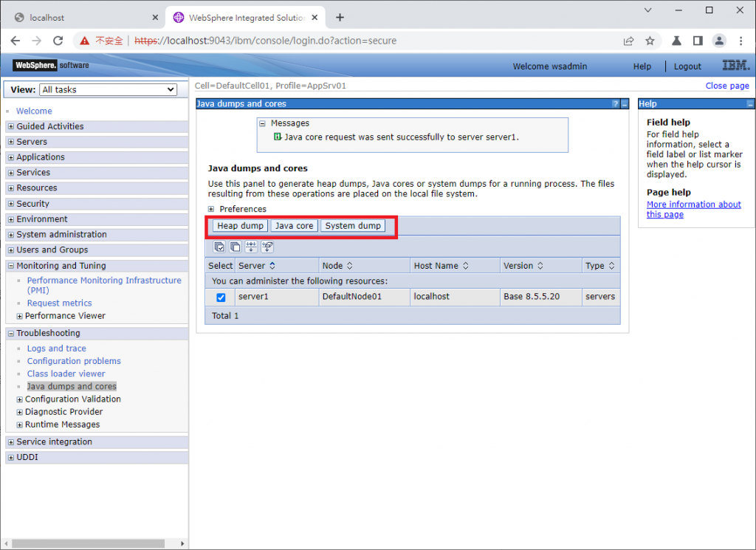This screenshot has height=550, width=756.
Task: Open the Help link in the banner
Action: point(642,66)
